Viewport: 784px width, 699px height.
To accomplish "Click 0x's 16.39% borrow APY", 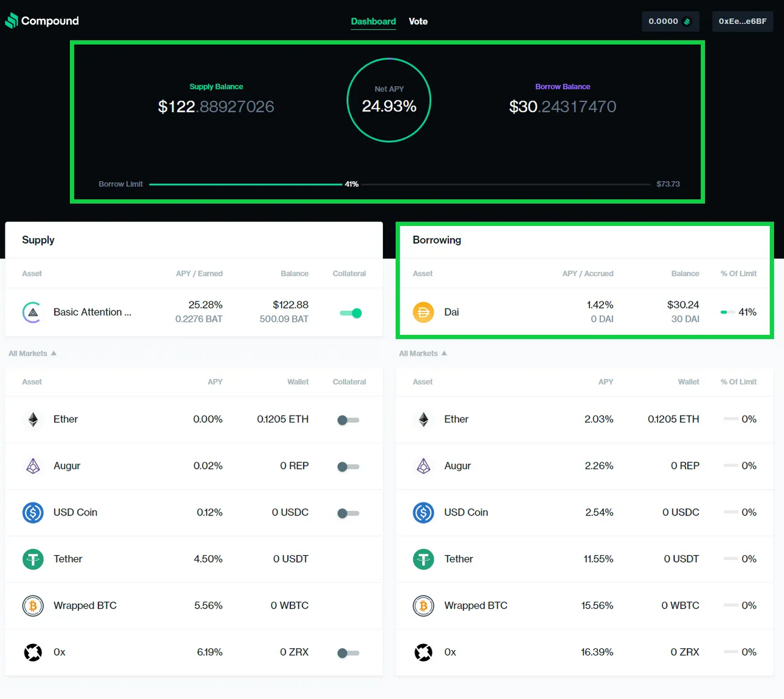I will pyautogui.click(x=597, y=652).
